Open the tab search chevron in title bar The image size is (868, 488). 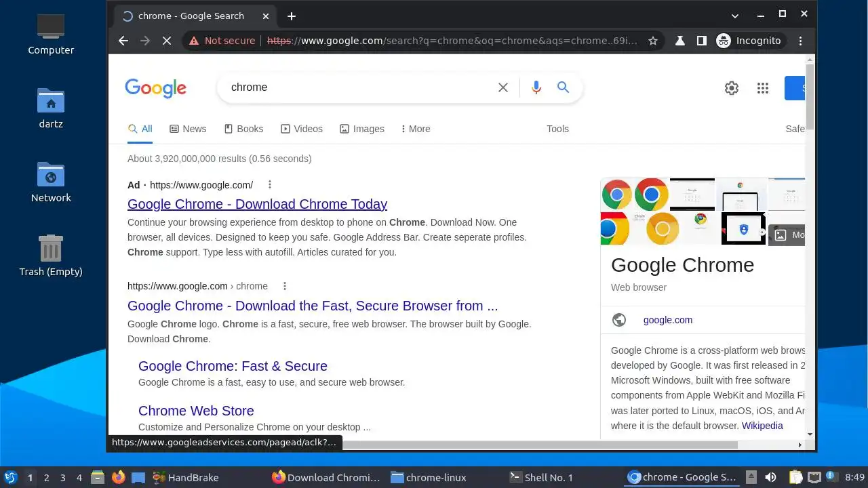coord(735,16)
